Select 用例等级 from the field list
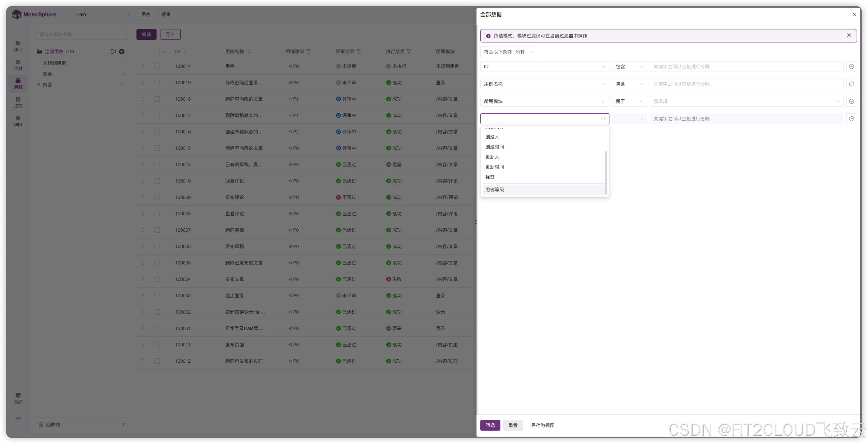Screen dimensions: 868x444 (x=545, y=190)
